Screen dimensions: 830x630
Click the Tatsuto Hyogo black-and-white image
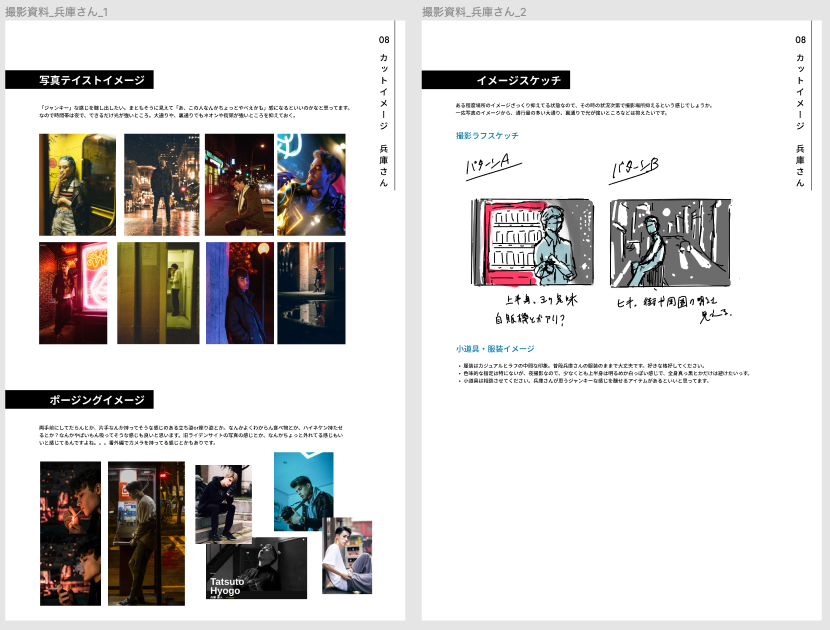[257, 570]
